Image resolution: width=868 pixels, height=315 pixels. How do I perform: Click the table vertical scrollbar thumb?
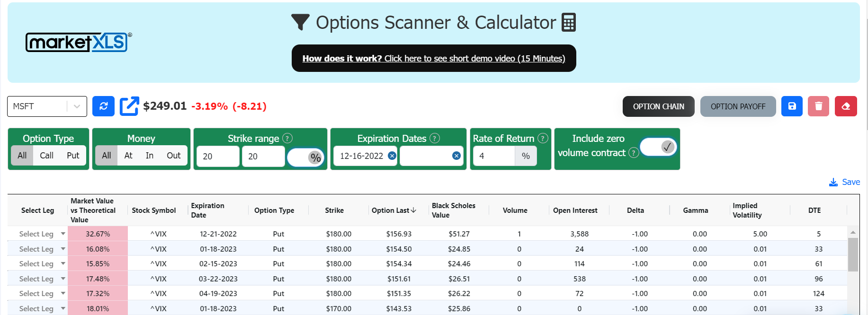853,254
